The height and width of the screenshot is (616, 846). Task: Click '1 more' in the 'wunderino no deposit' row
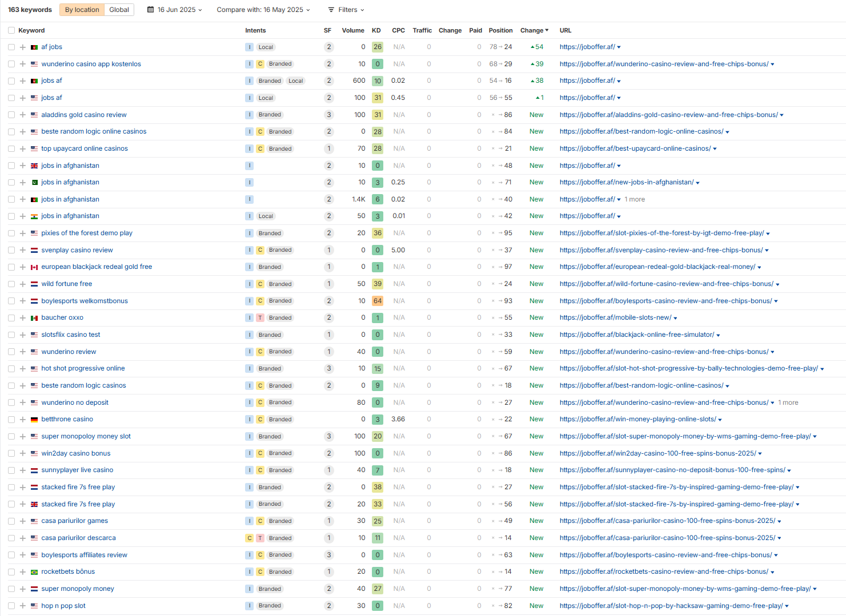point(788,402)
